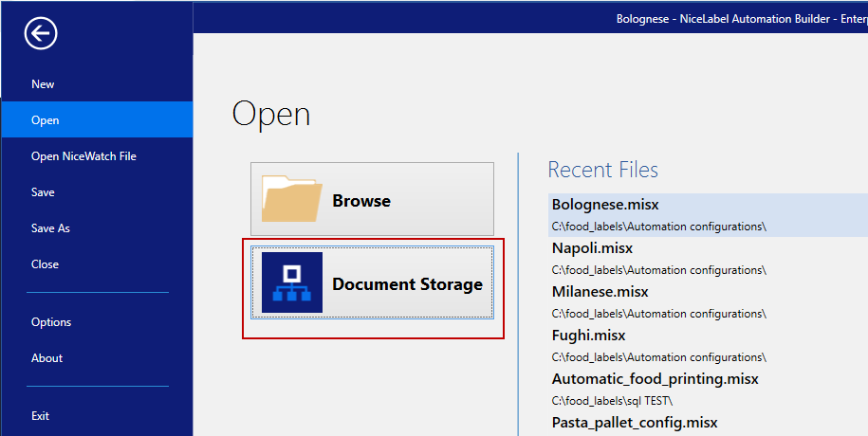Open recent file Bolognese.misx
868x436 pixels.
[605, 205]
